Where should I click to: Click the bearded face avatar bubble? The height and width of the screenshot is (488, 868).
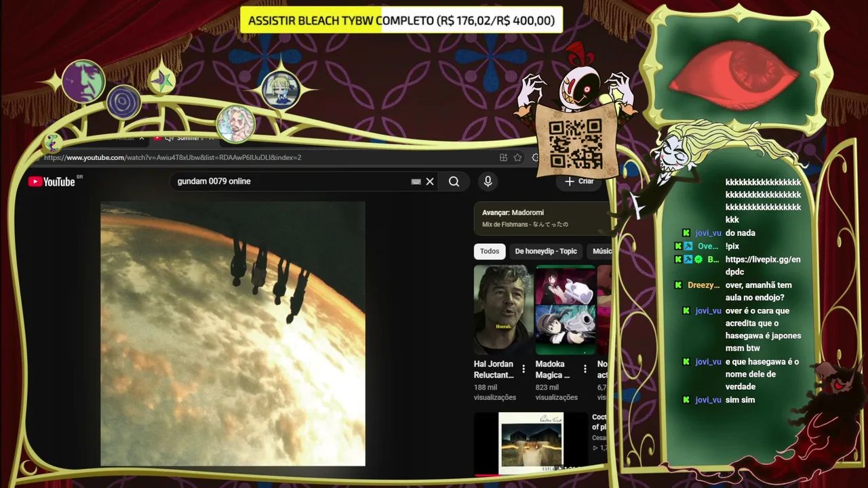pyautogui.click(x=235, y=123)
